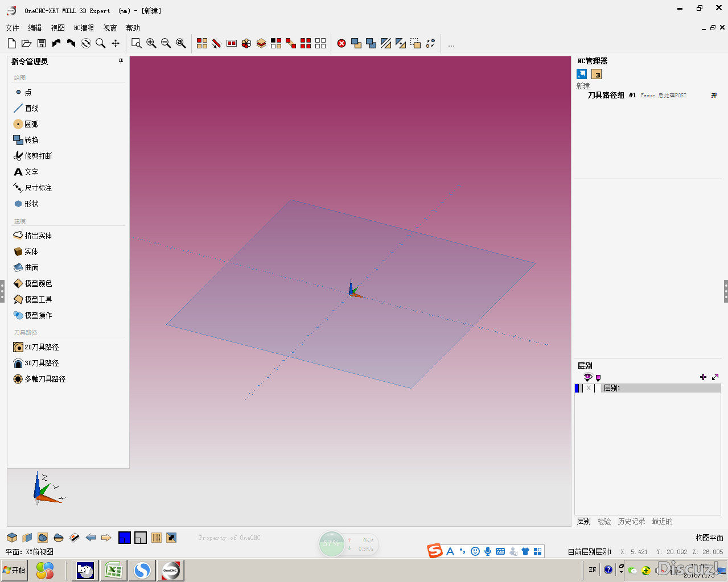Click the New file icon in toolbar
728x582 pixels.
12,43
